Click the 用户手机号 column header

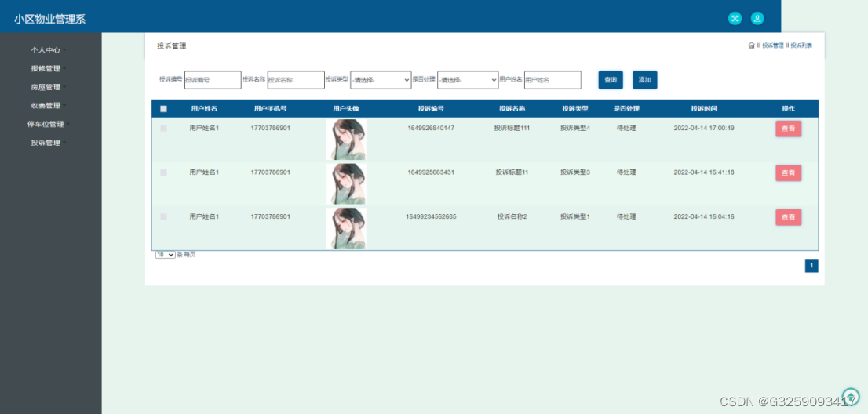click(x=270, y=108)
